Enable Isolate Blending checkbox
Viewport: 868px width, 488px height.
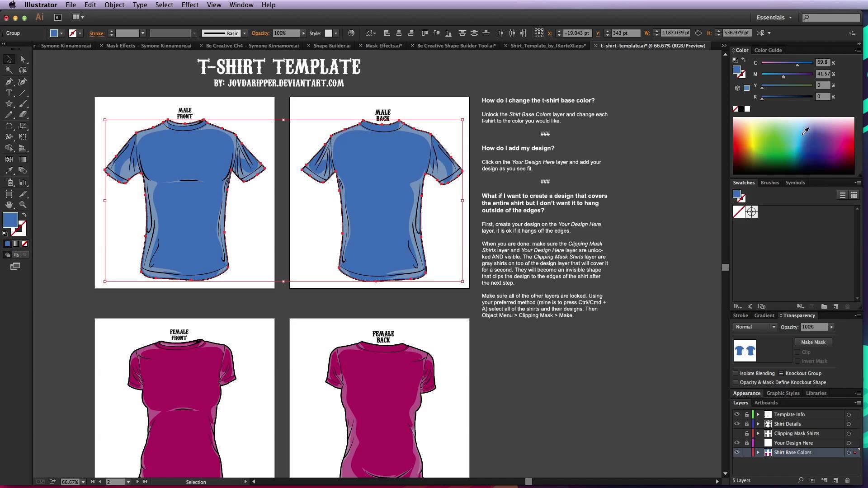(736, 373)
